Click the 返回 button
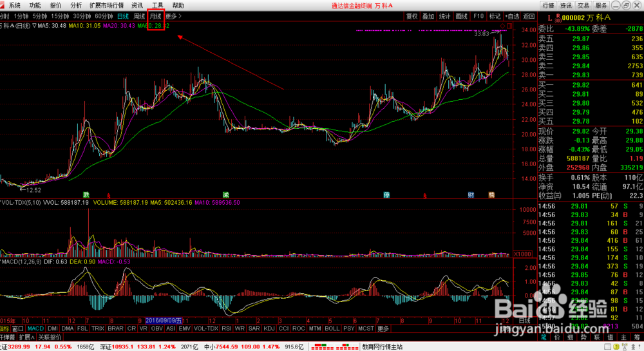Screen dimensions: 644x351 529,16
